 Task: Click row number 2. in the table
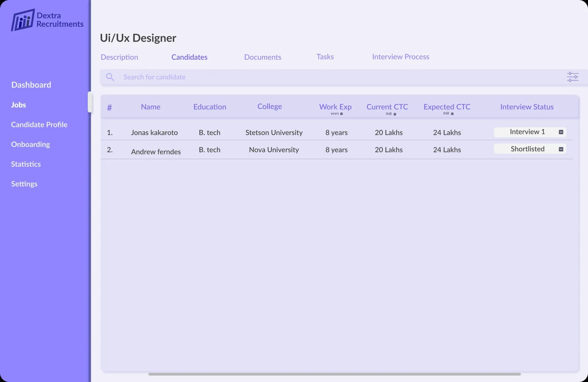click(x=110, y=150)
